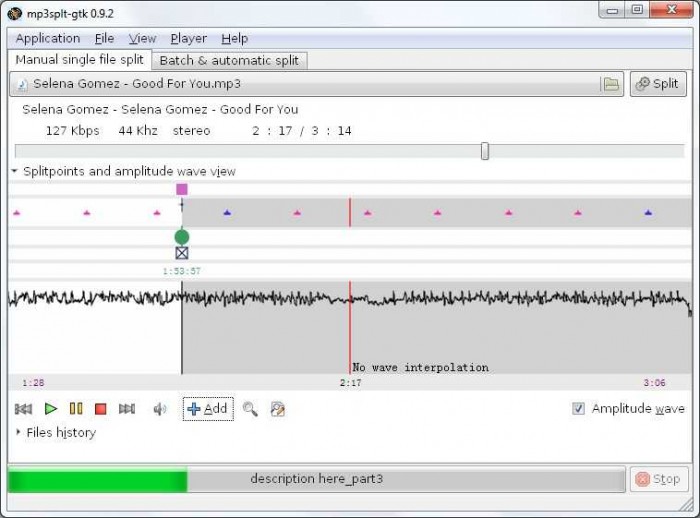Open the Help menu
The height and width of the screenshot is (518, 700).
(235, 38)
